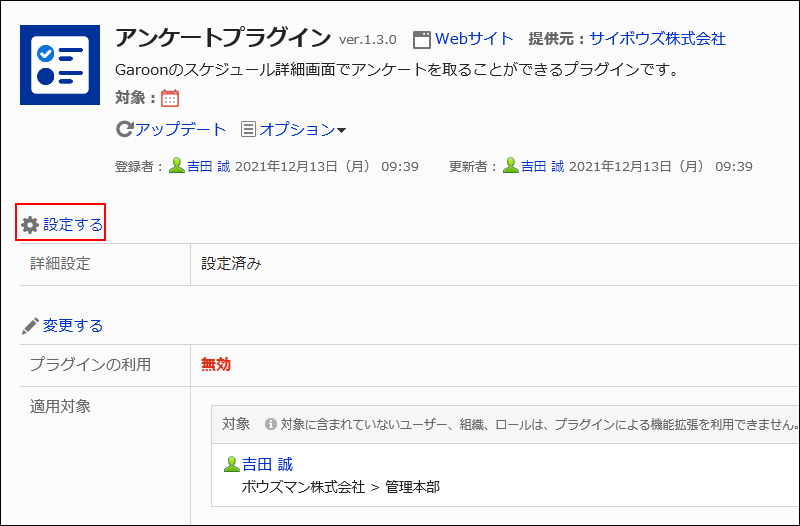Click the Garoon plugin description sentence
The width and height of the screenshot is (800, 526).
pos(396,70)
